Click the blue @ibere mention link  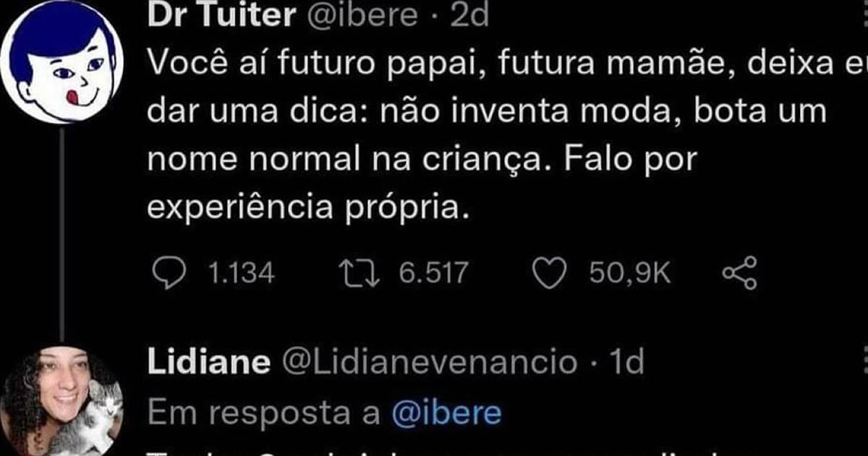[x=446, y=413]
